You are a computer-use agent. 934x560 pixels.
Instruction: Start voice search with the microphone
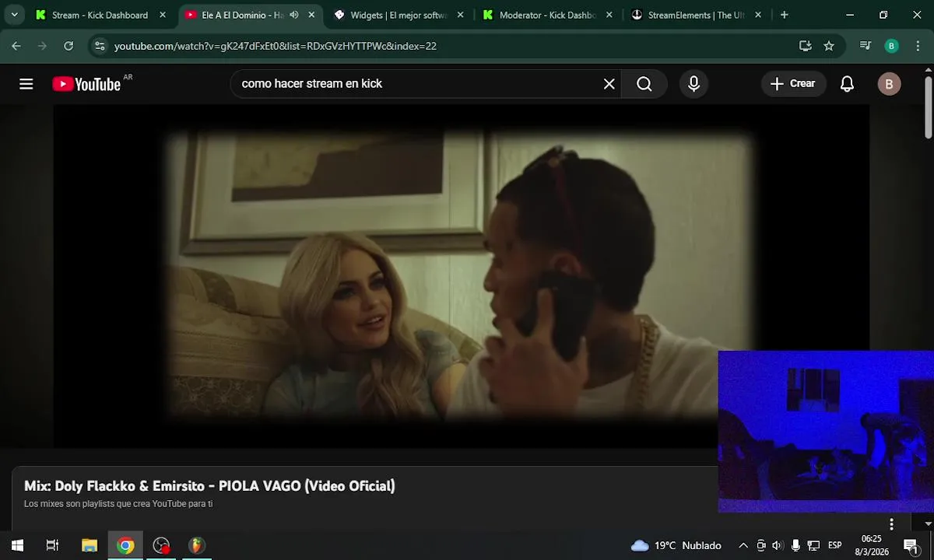(x=693, y=84)
